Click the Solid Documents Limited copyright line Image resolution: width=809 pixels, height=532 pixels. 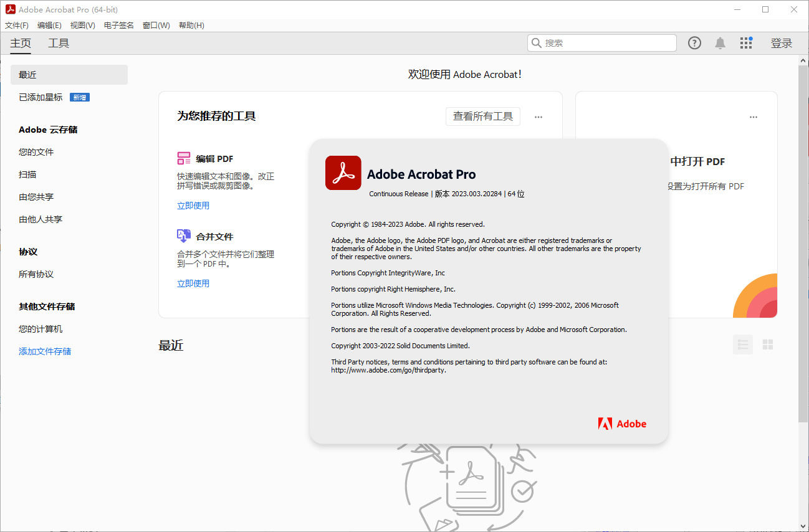[400, 346]
